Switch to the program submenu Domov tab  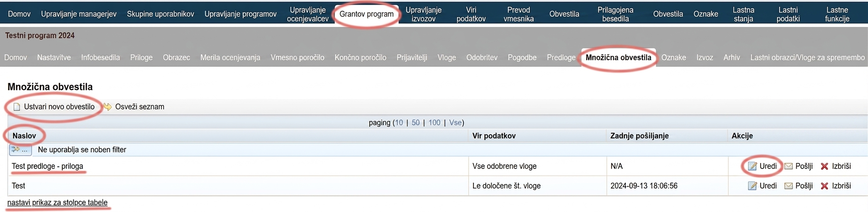pyautogui.click(x=15, y=58)
